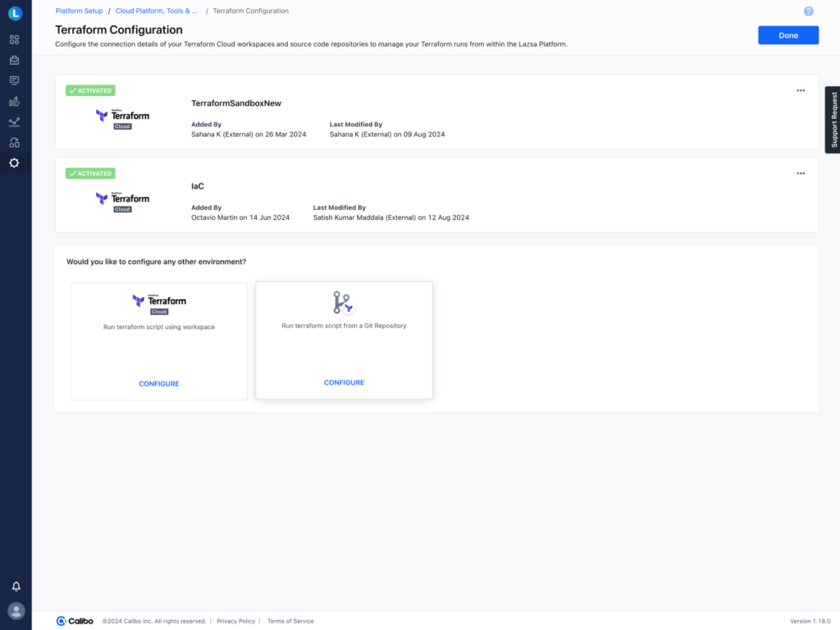Open the line chart icon in the sidebar
840x630 pixels.
pos(15,122)
